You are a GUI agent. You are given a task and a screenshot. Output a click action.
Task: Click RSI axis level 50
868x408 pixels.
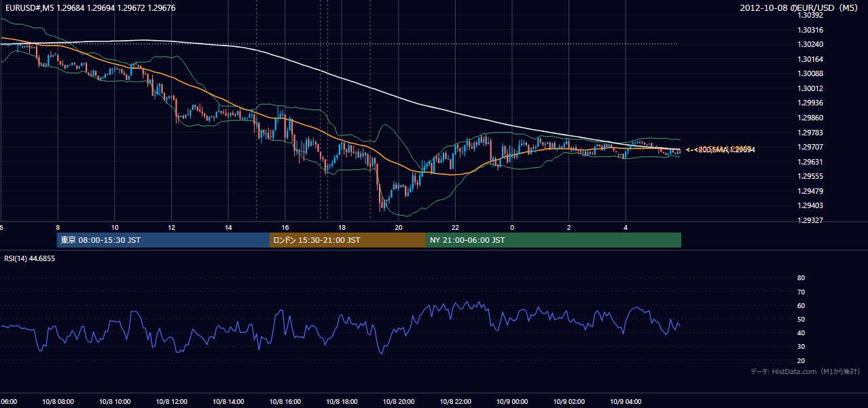tap(801, 320)
